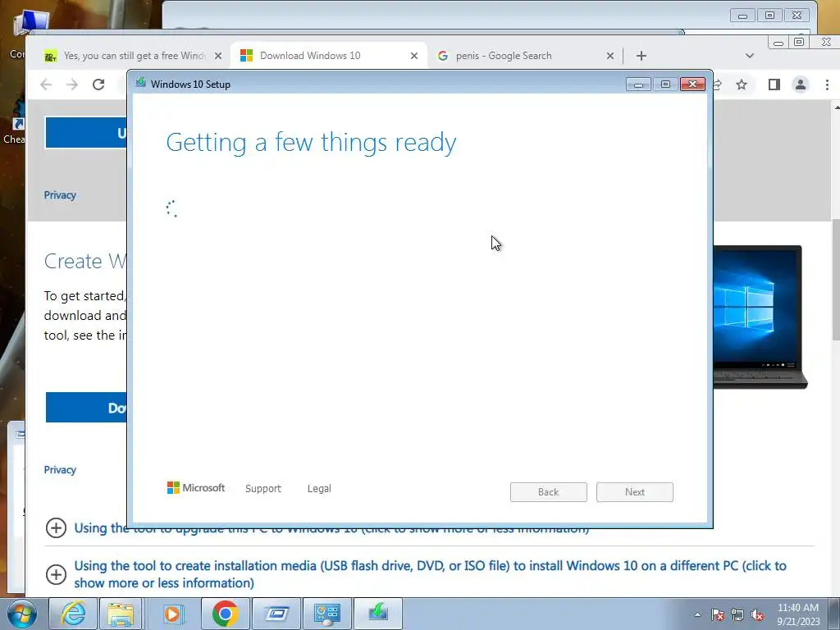
Task: Expand create installation media section
Action: coord(56,574)
